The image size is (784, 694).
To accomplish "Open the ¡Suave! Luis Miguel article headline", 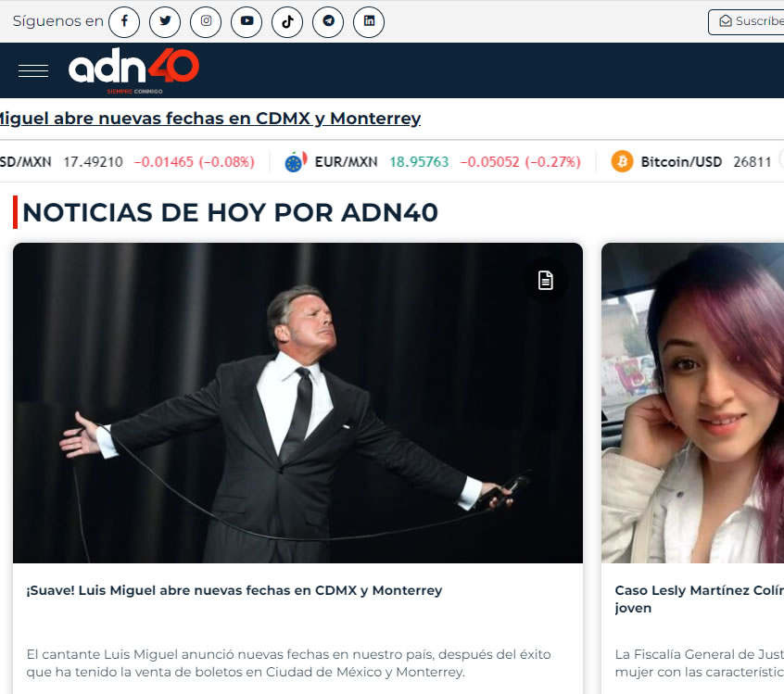I will pyautogui.click(x=234, y=590).
